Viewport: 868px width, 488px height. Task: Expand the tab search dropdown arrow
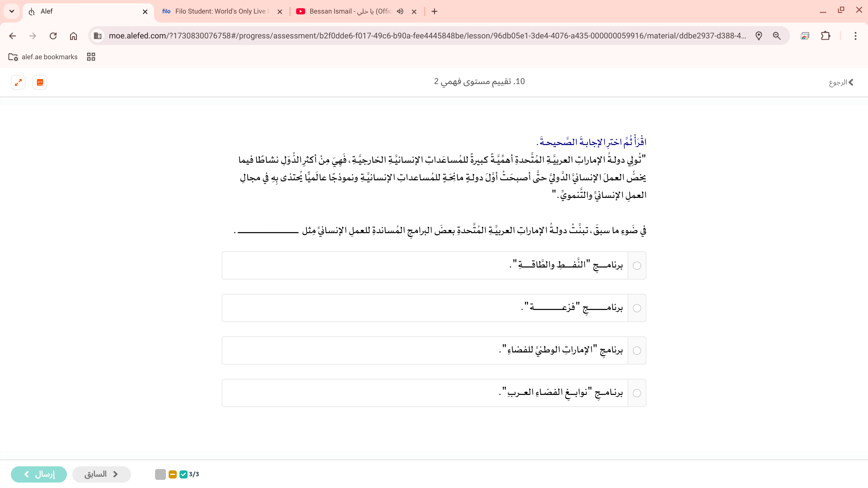click(12, 11)
